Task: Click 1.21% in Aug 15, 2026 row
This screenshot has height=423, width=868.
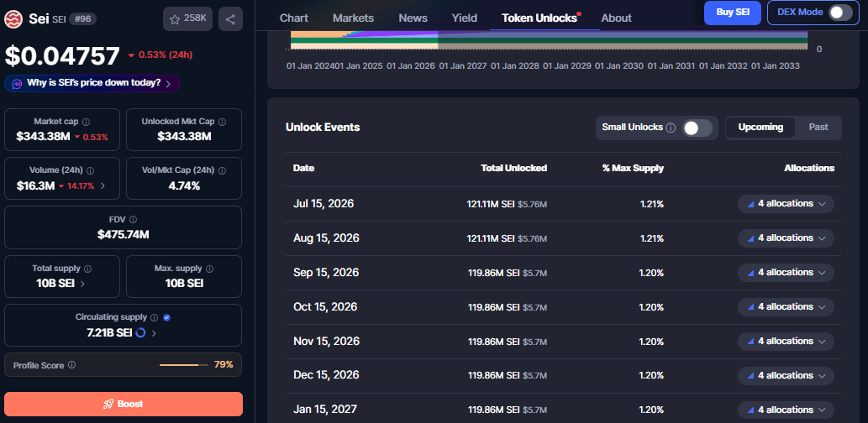Action: point(651,238)
